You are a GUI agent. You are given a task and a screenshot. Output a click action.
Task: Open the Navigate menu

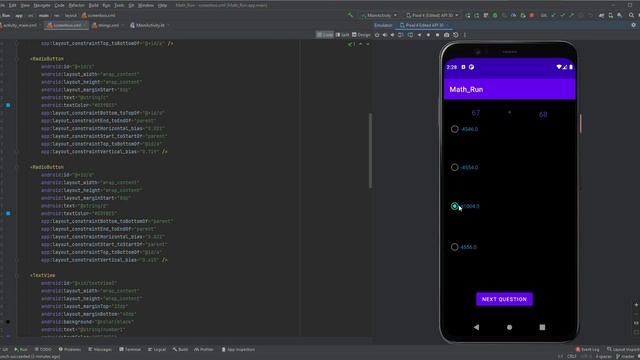tap(42, 5)
